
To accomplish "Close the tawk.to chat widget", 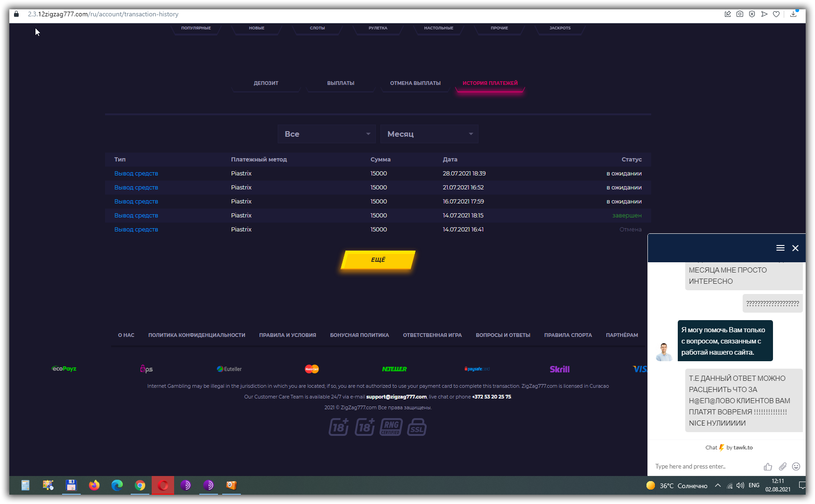I will pos(795,248).
